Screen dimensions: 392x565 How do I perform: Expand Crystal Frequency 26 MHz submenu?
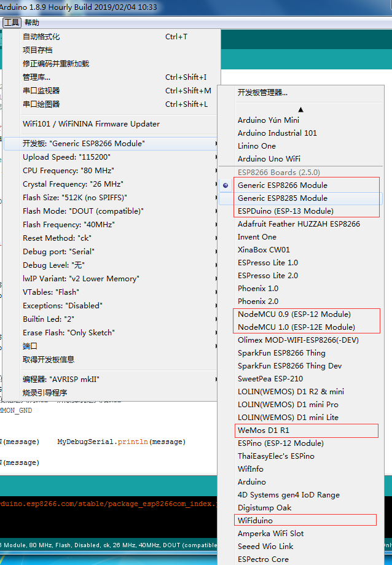click(x=111, y=184)
